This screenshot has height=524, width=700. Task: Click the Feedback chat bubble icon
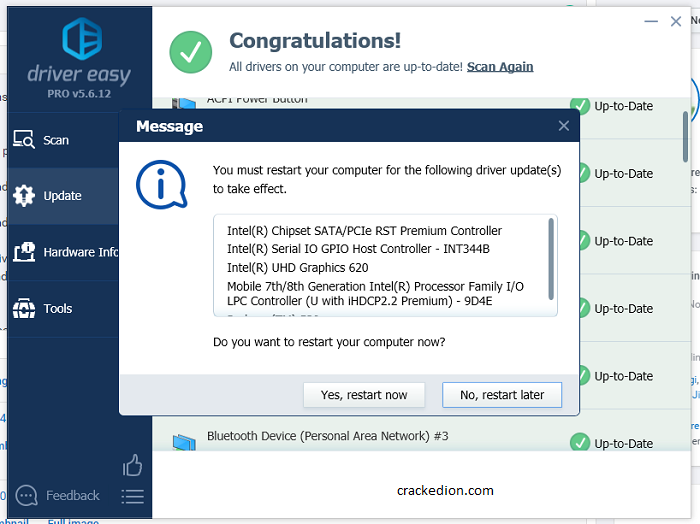coord(26,495)
